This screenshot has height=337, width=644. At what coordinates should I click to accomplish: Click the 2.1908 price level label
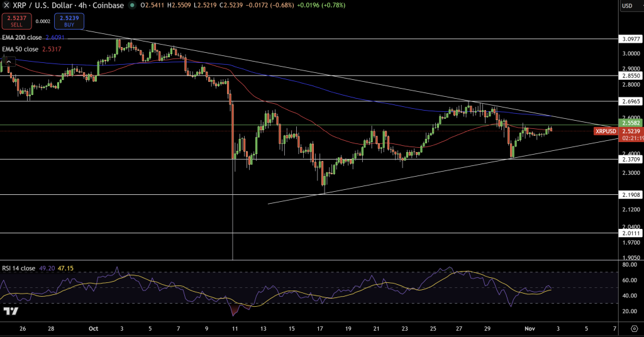(x=631, y=195)
